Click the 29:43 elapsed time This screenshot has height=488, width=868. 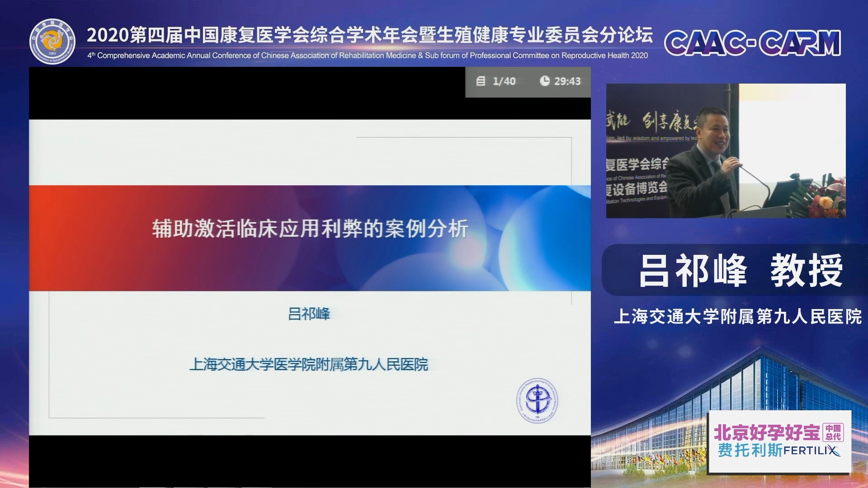(x=567, y=81)
